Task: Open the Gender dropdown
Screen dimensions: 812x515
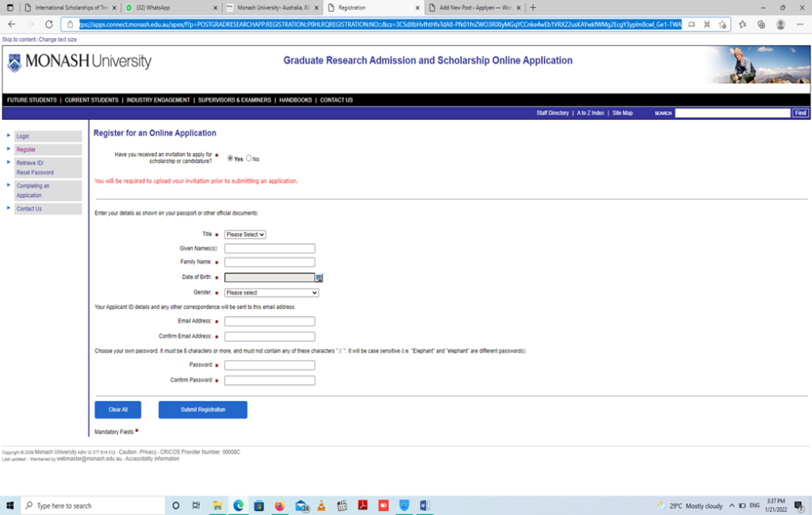Action: (x=271, y=293)
